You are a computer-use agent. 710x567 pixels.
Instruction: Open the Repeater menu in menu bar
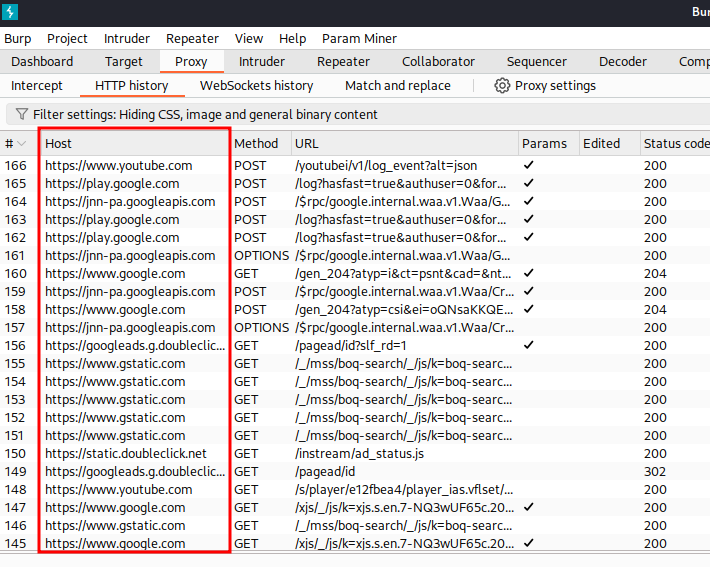coord(192,38)
